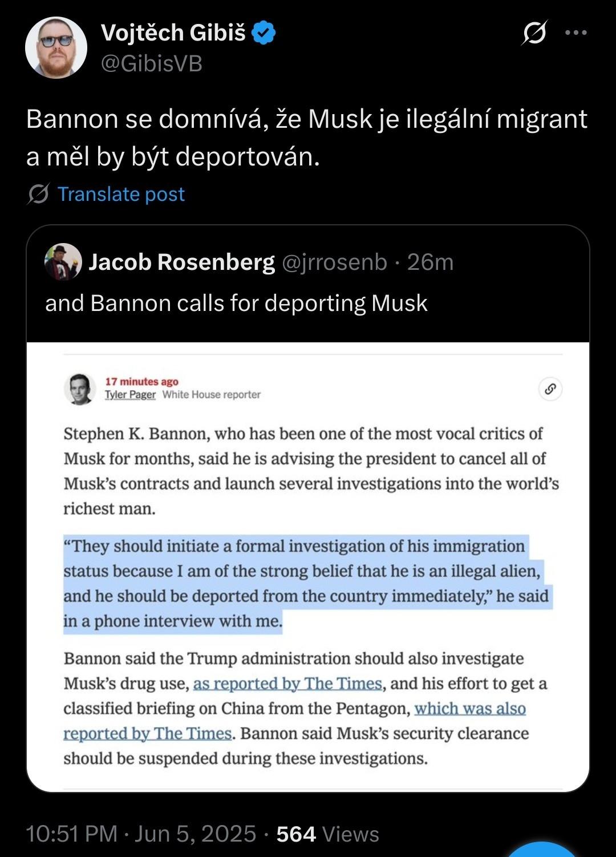The width and height of the screenshot is (616, 857).
Task: Click the Tyler Pager byline link
Action: [130, 394]
